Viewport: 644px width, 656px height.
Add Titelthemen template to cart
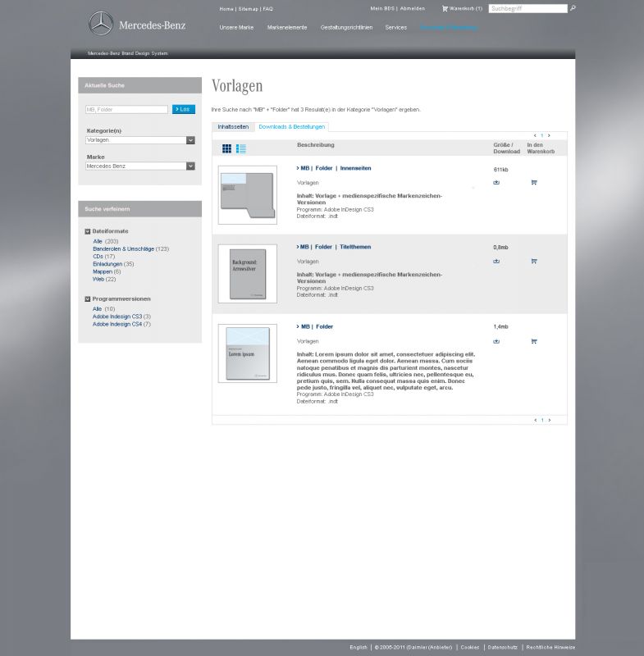pyautogui.click(x=534, y=261)
